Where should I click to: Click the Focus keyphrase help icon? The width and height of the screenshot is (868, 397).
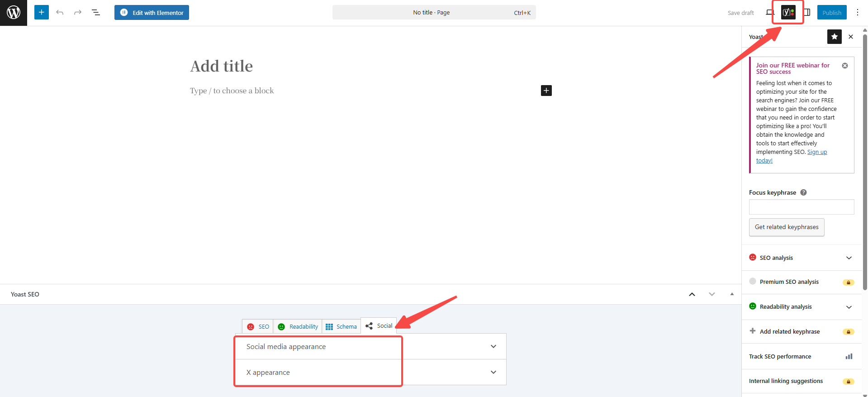click(803, 192)
